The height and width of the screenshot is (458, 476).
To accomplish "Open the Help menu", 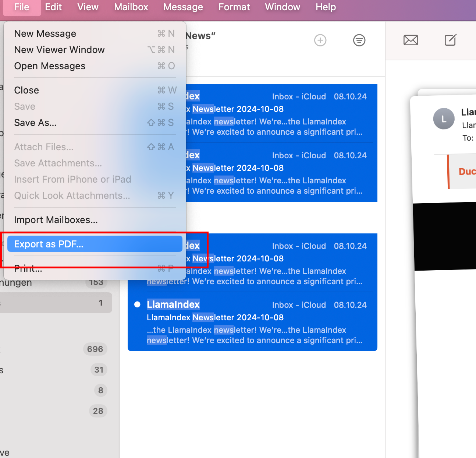I will 326,7.
